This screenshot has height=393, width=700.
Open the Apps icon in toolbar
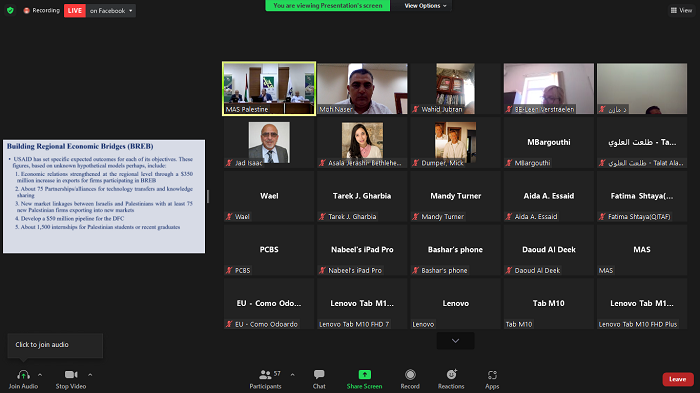pyautogui.click(x=492, y=375)
